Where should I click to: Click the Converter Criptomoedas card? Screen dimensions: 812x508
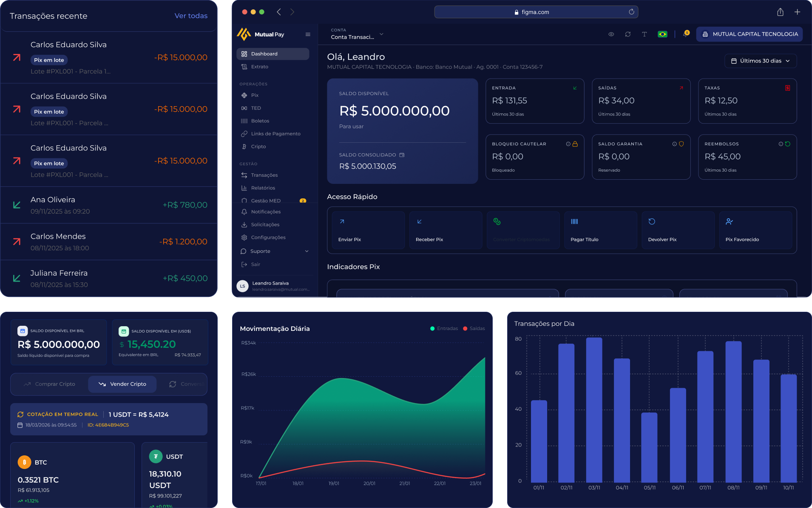click(523, 230)
